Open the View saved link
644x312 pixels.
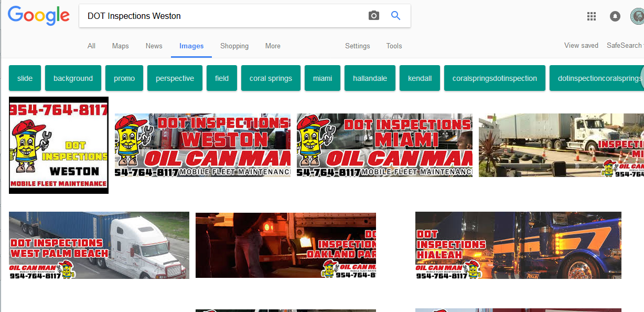[581, 46]
